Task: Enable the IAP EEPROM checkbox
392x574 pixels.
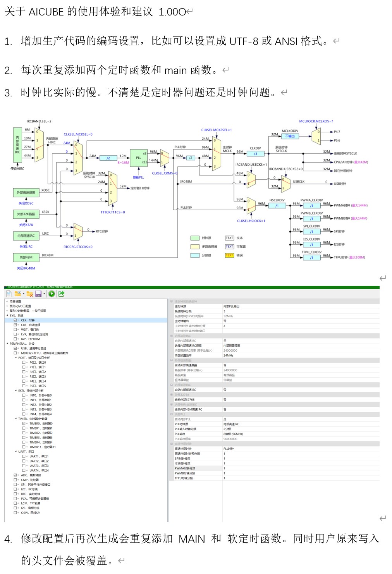Action: (15, 339)
